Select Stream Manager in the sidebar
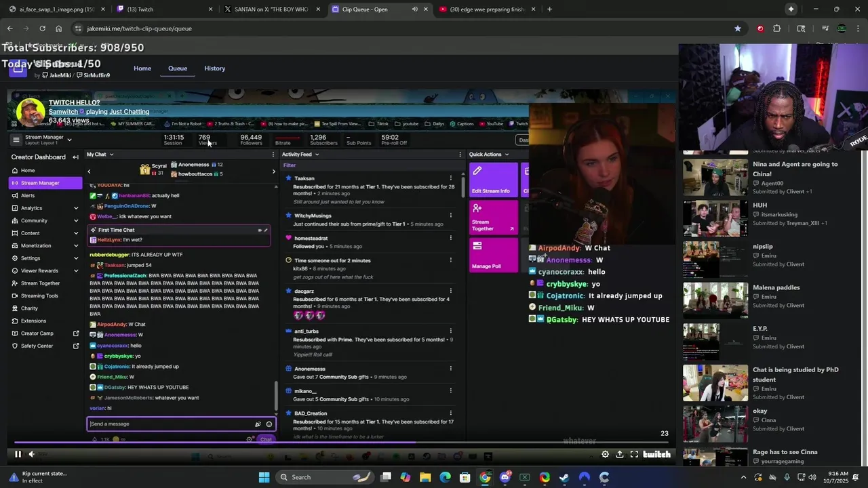Viewport: 868px width, 488px height. [x=45, y=183]
